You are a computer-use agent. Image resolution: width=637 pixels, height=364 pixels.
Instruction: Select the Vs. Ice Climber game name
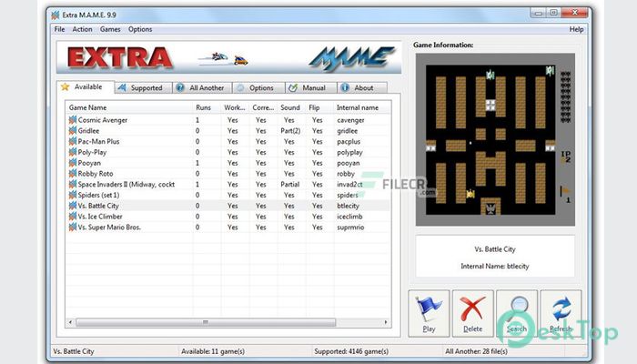tap(100, 217)
